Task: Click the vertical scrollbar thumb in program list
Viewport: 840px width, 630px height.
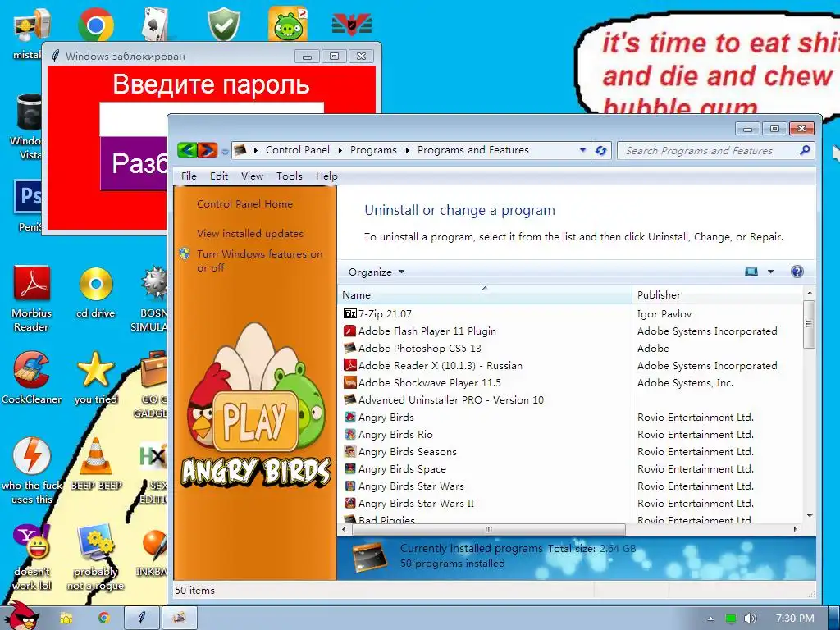Action: tap(810, 324)
